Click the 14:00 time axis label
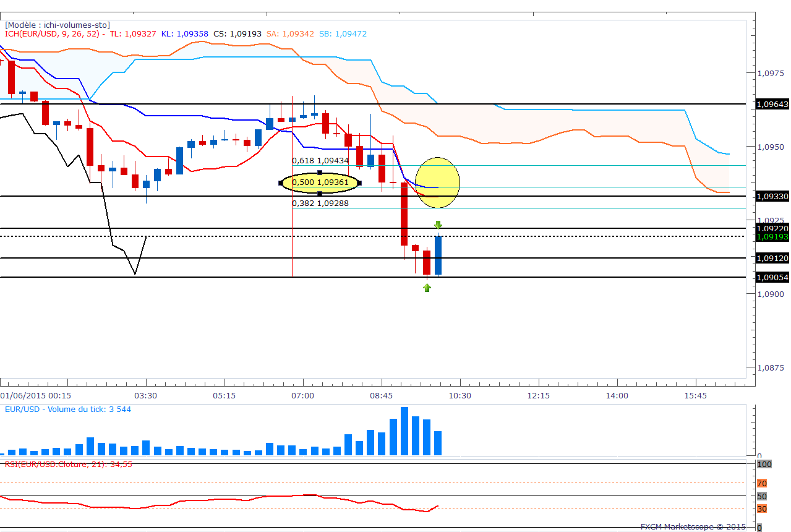 click(x=617, y=395)
